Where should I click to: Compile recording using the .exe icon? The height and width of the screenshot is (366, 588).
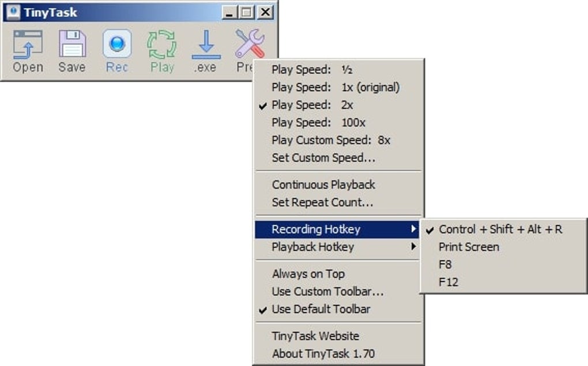tap(206, 46)
